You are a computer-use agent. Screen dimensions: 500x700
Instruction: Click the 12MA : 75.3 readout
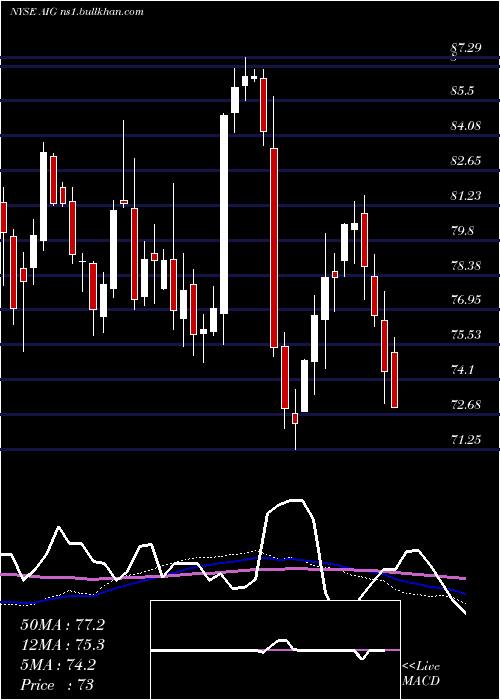(x=62, y=645)
